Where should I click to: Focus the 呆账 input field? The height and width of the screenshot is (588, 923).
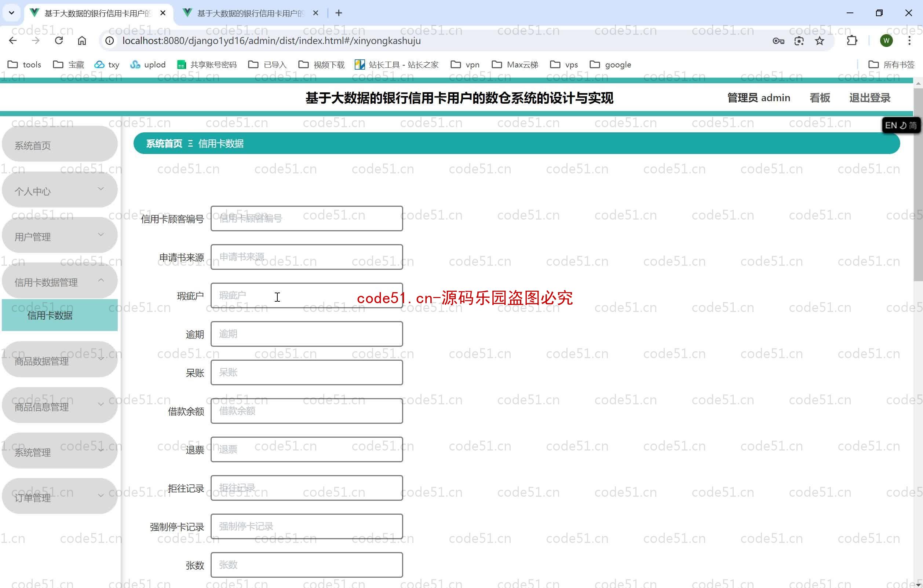pyautogui.click(x=307, y=372)
